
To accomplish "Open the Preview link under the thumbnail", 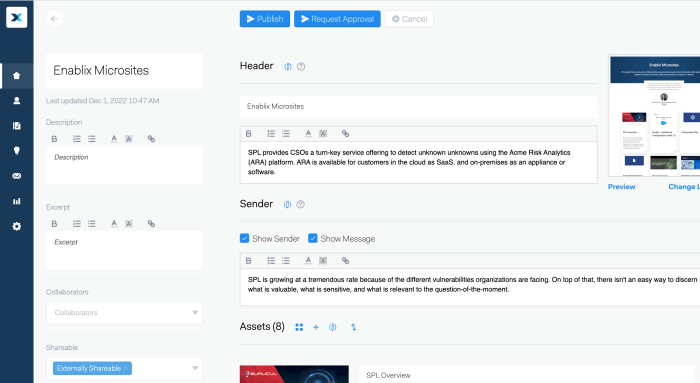I will click(621, 187).
